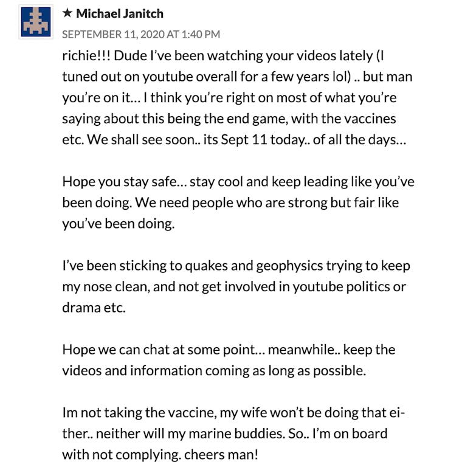
Task: Click the text "drama etc."
Action: click(94, 307)
